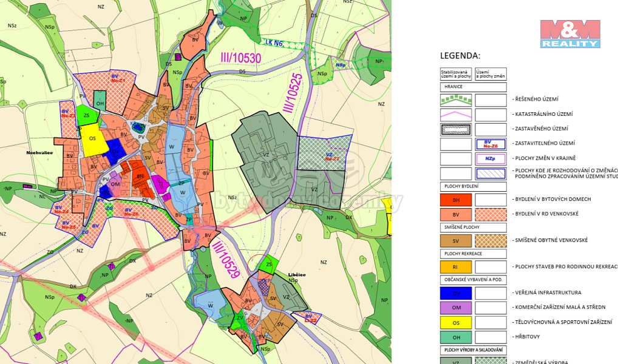Click the green dashed Řešeného území legend symbol
Image resolution: width=618 pixels, height=364 pixels.
(456, 100)
